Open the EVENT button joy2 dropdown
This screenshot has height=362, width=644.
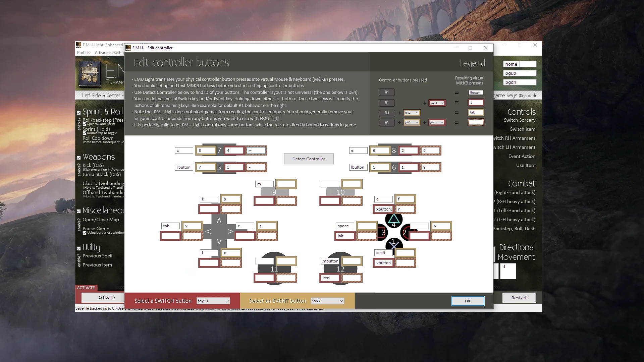(x=328, y=301)
